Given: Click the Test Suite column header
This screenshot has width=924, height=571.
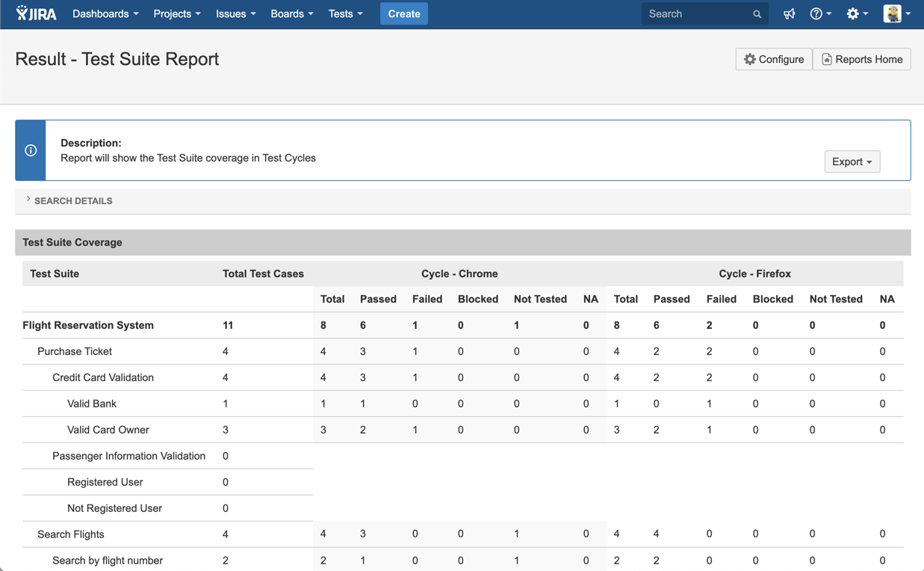Looking at the screenshot, I should pyautogui.click(x=55, y=274).
